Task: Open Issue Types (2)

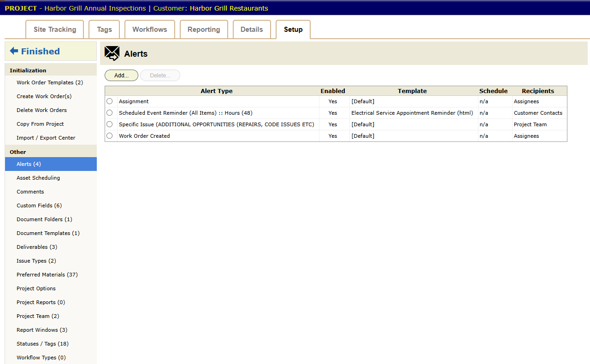Action: [x=36, y=261]
